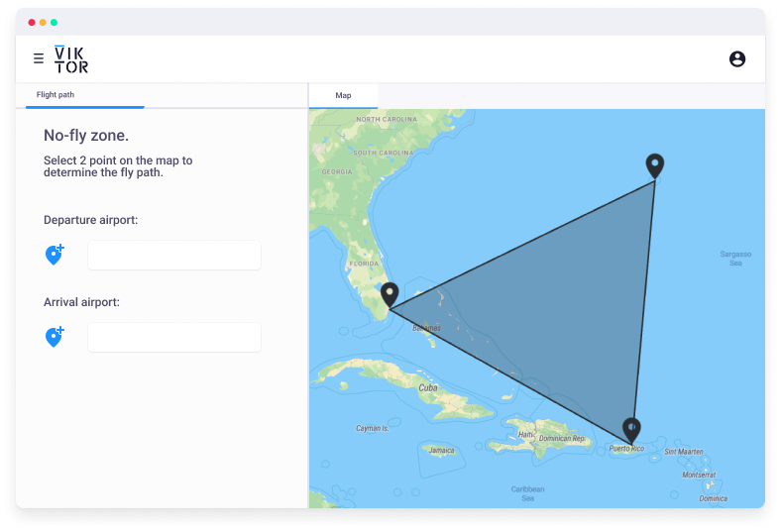Click the Arrival airport add-location pin icon

[55, 337]
